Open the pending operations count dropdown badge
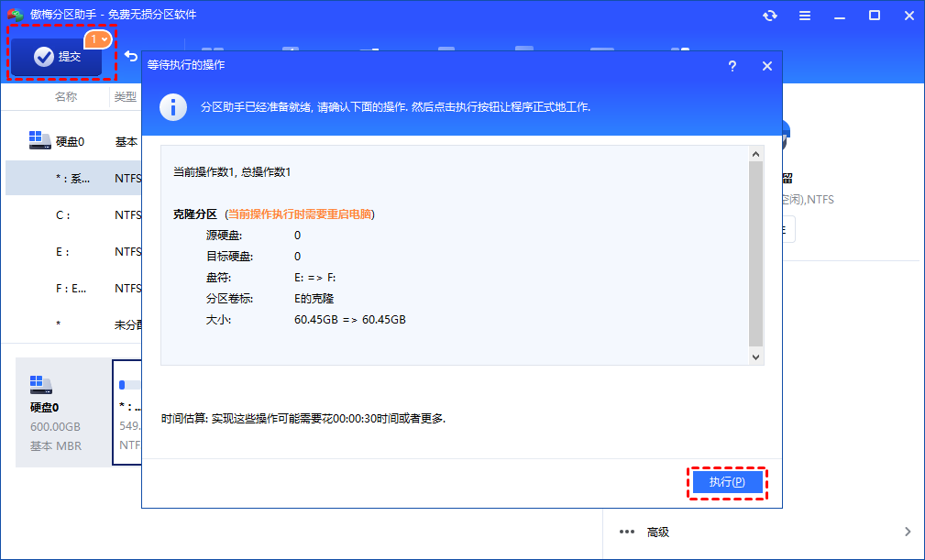The width and height of the screenshot is (925, 560). point(98,39)
